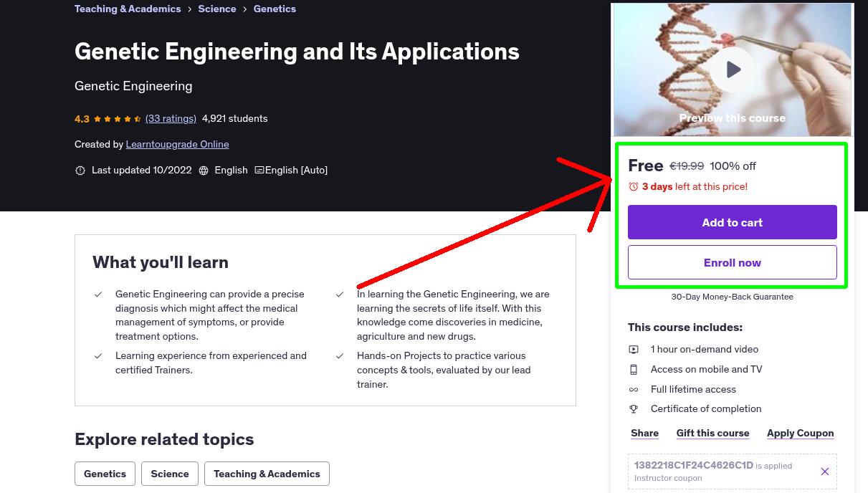The height and width of the screenshot is (493, 868).
Task: Open Genetics breadcrumb link
Action: (275, 9)
